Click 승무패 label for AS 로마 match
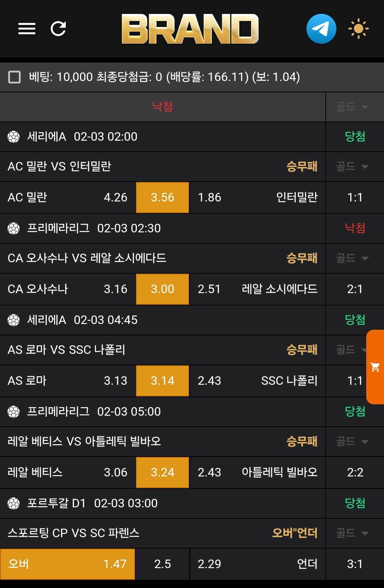This screenshot has width=384, height=588. pos(302,350)
